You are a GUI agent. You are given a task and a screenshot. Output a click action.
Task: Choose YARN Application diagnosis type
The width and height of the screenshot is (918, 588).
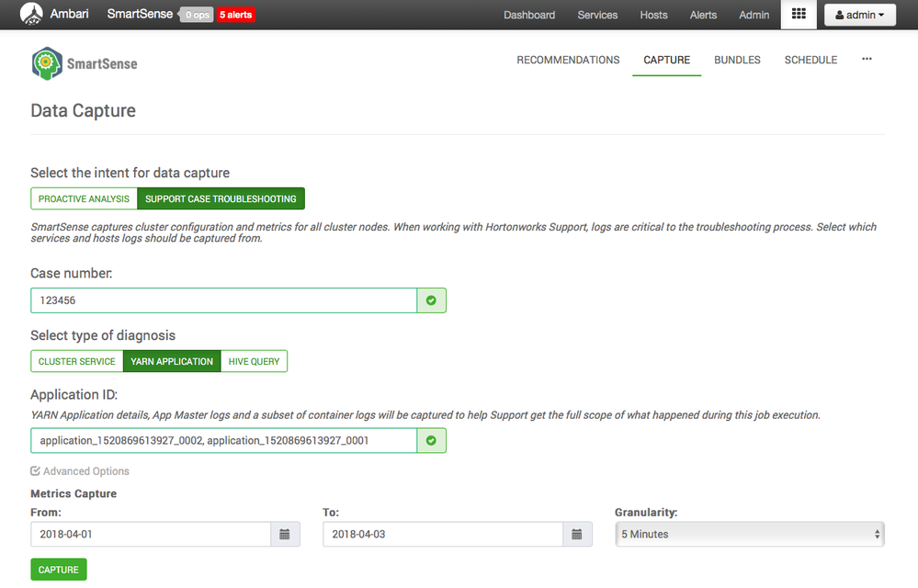pos(172,362)
